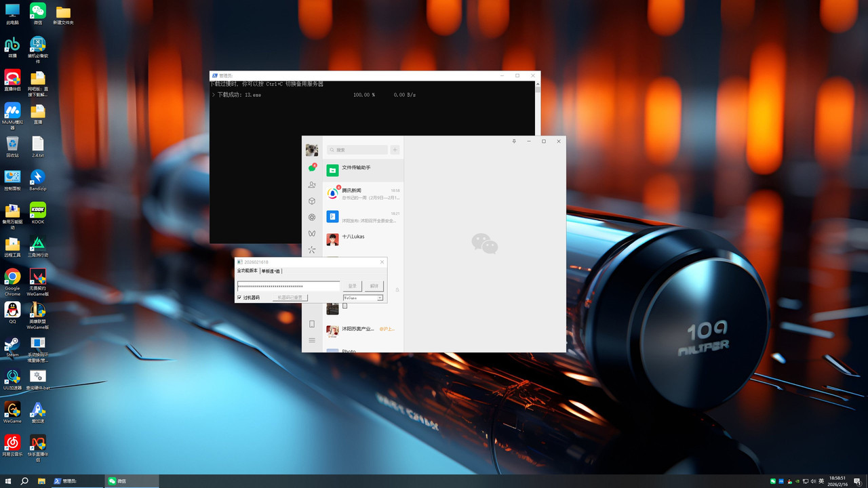The image size is (868, 488).
Task: Open the 沭阳苏奥产业 chat
Action: coord(363,330)
